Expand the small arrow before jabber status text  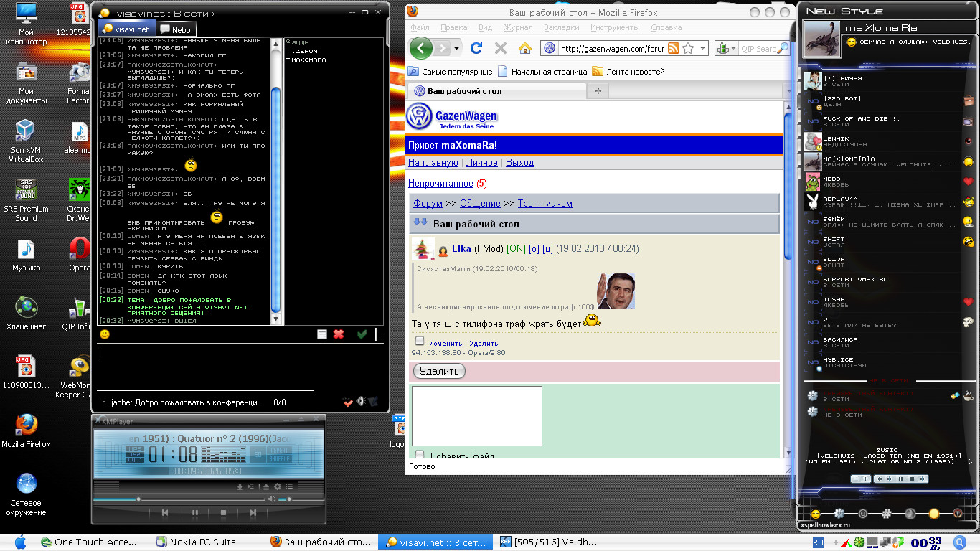[105, 403]
